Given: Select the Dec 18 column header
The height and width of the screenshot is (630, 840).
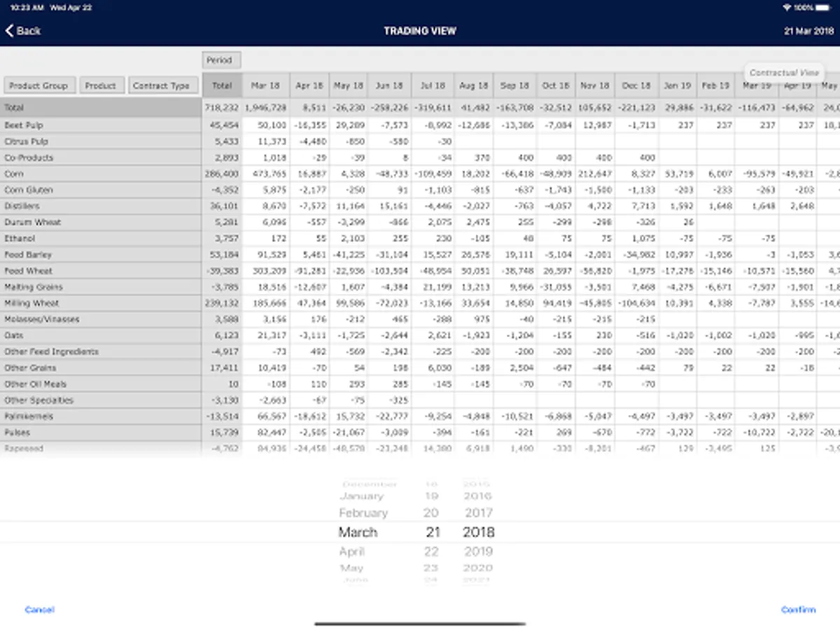Looking at the screenshot, I should 636,85.
